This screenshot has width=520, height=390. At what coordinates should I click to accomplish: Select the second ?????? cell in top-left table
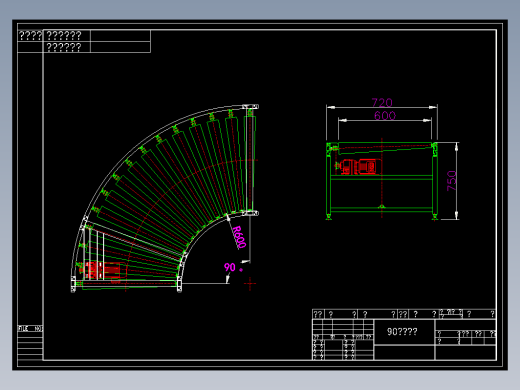67,47
